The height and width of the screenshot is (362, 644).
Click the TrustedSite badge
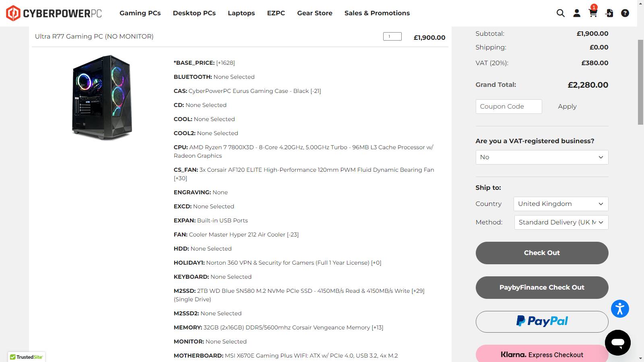click(x=27, y=357)
